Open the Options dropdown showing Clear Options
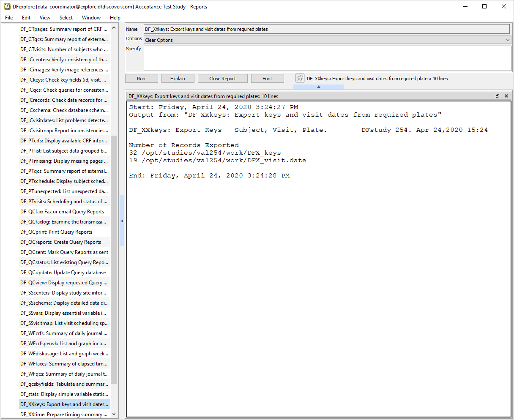Screen dimensions: 514x420 [x=327, y=40]
